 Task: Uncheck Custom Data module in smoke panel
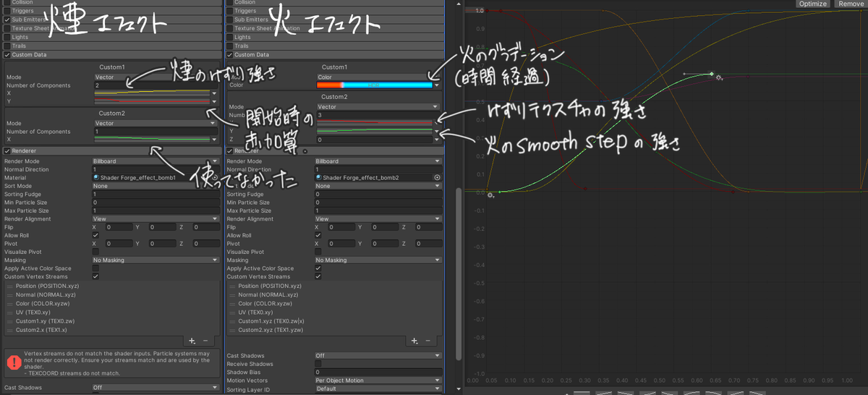7,54
